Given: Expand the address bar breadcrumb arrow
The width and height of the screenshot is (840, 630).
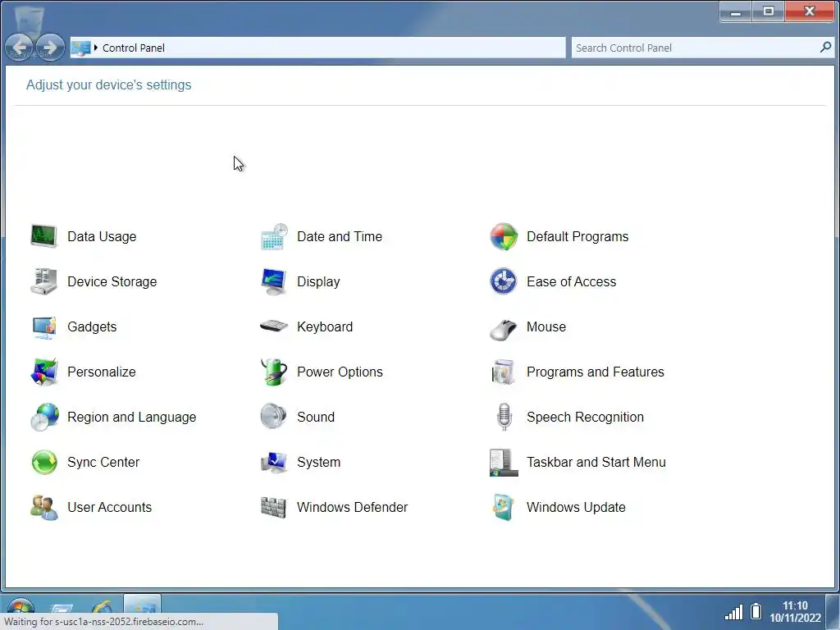Looking at the screenshot, I should click(x=96, y=48).
